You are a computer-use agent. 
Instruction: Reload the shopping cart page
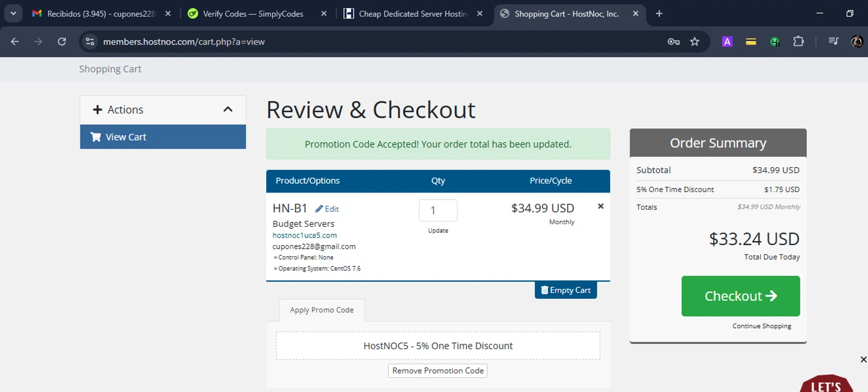coord(62,41)
